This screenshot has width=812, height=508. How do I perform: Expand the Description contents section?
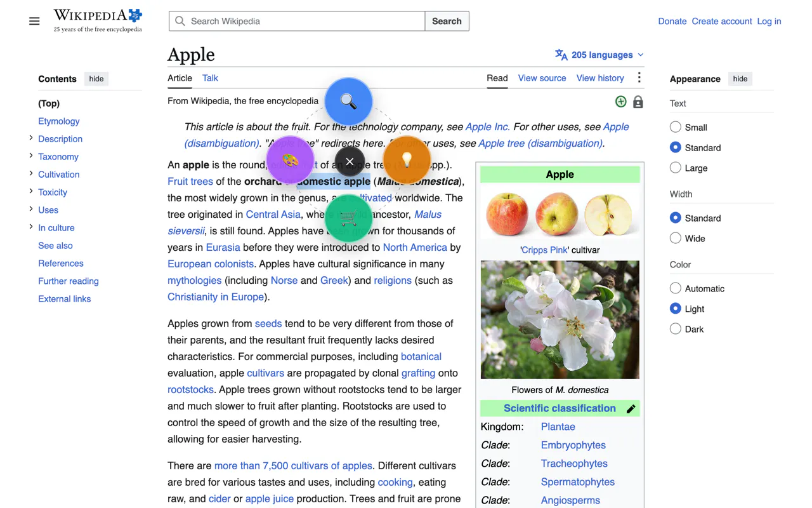[31, 138]
